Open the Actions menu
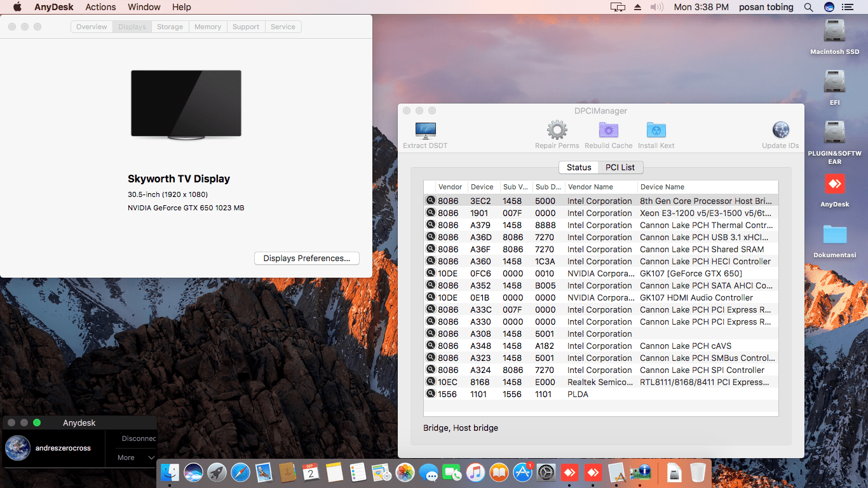Viewport: 868px width, 488px height. [100, 7]
